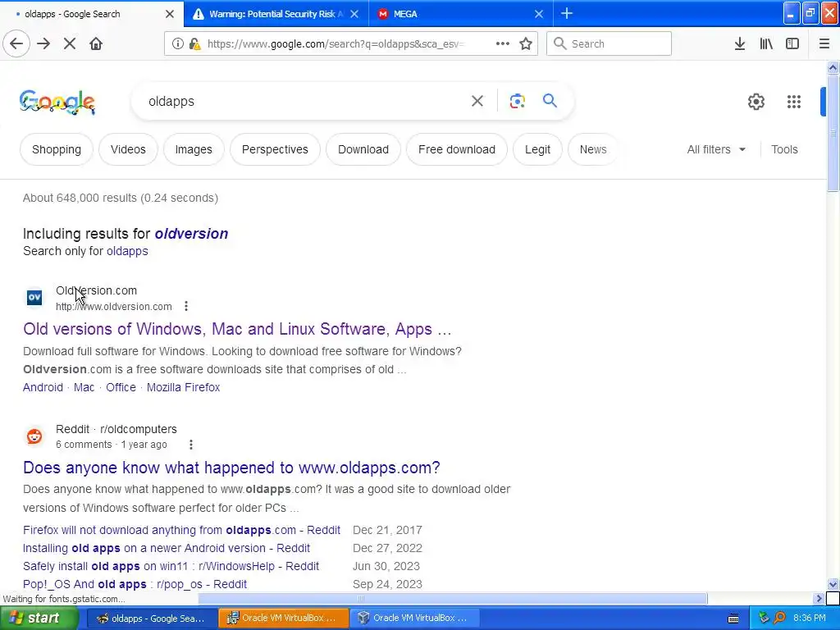This screenshot has height=630, width=840.
Task: Filter results by Shopping
Action: click(57, 149)
